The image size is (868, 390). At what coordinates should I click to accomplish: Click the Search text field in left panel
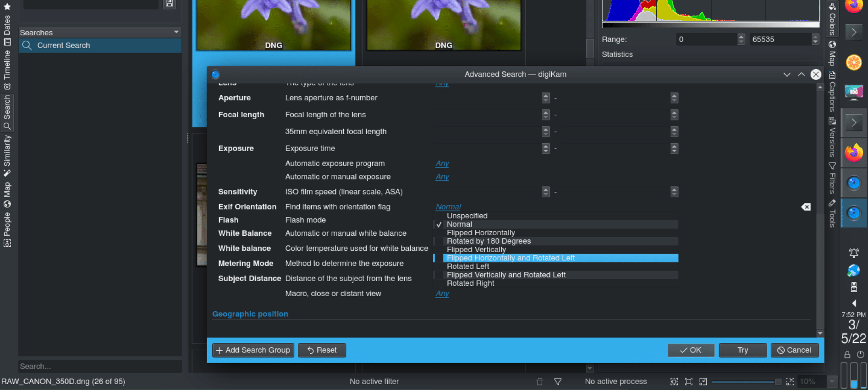pyautogui.click(x=100, y=366)
